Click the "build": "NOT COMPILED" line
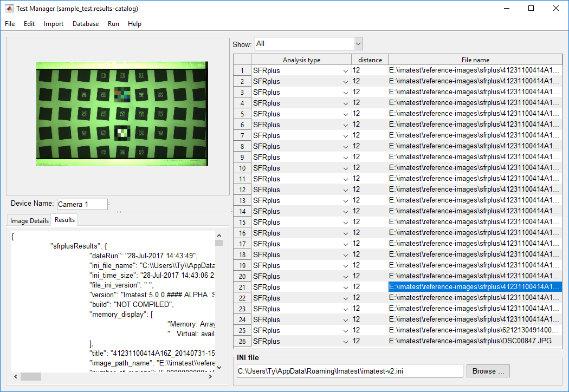569x392 pixels. click(x=131, y=305)
